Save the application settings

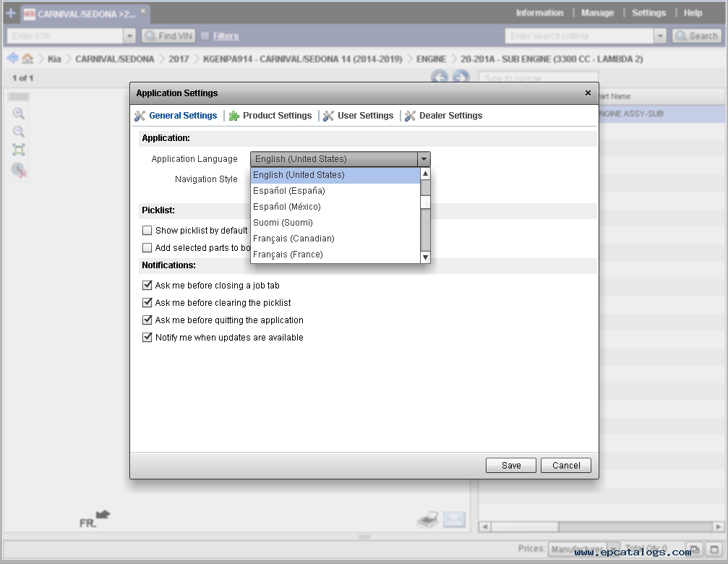click(510, 466)
